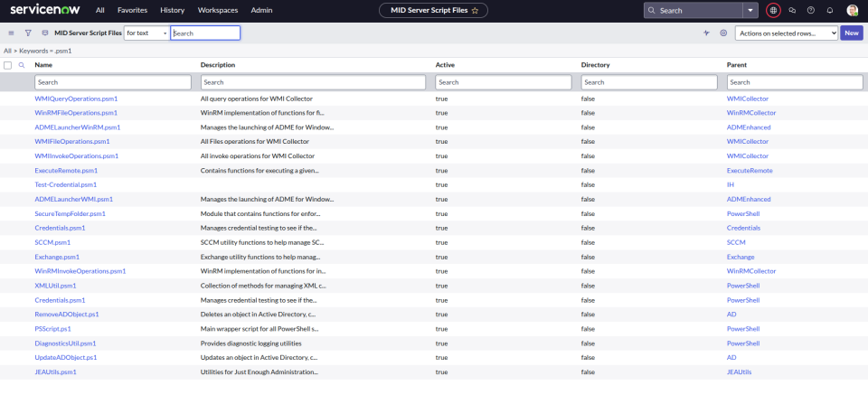Open the list mechanic activity icon

coord(706,33)
